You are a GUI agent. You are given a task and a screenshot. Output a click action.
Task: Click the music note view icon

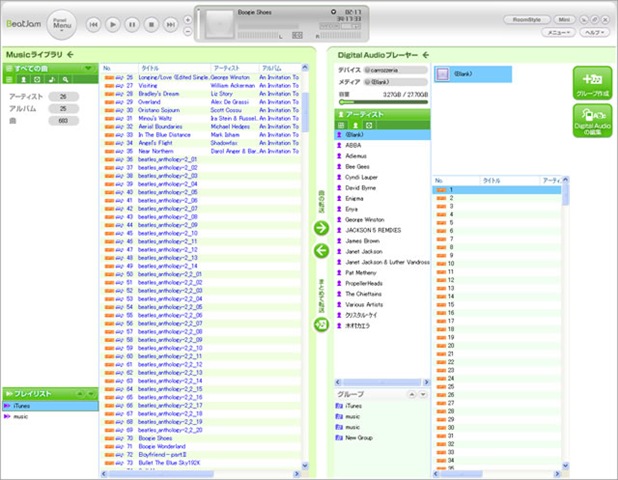tap(50, 78)
